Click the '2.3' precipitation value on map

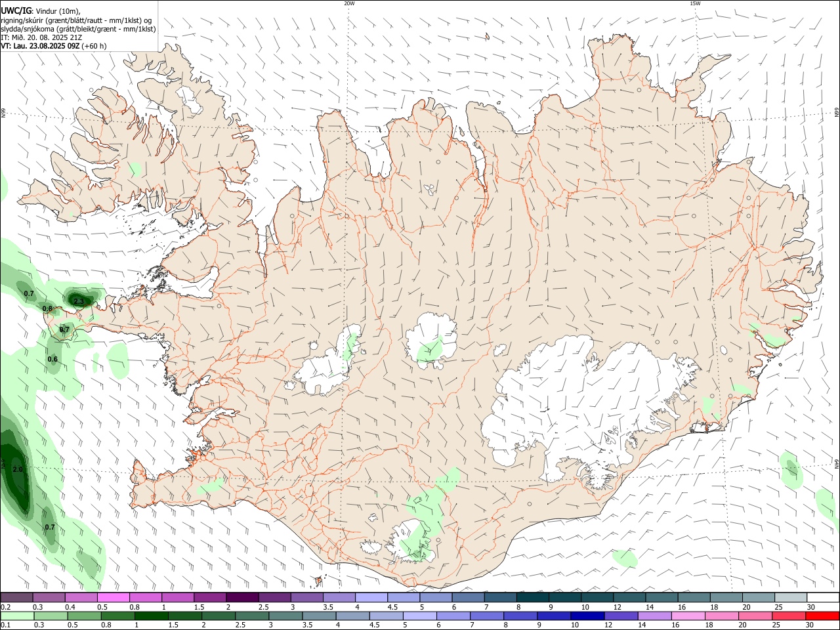(79, 301)
